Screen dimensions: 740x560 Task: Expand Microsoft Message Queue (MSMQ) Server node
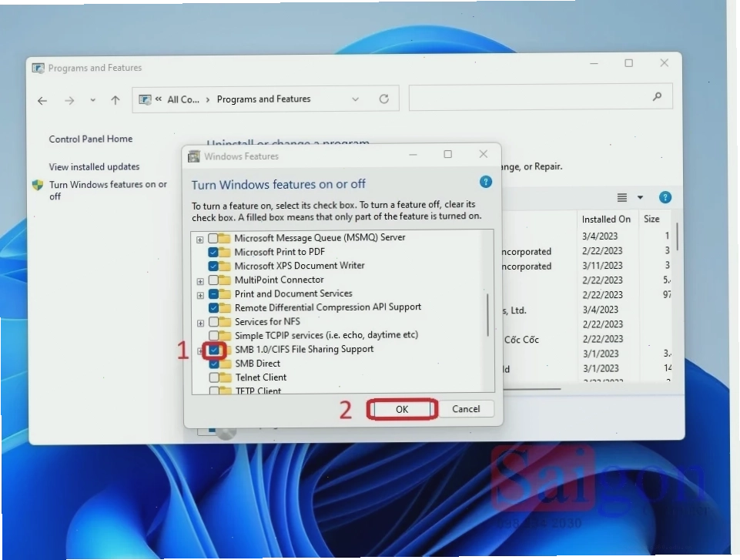pos(200,240)
